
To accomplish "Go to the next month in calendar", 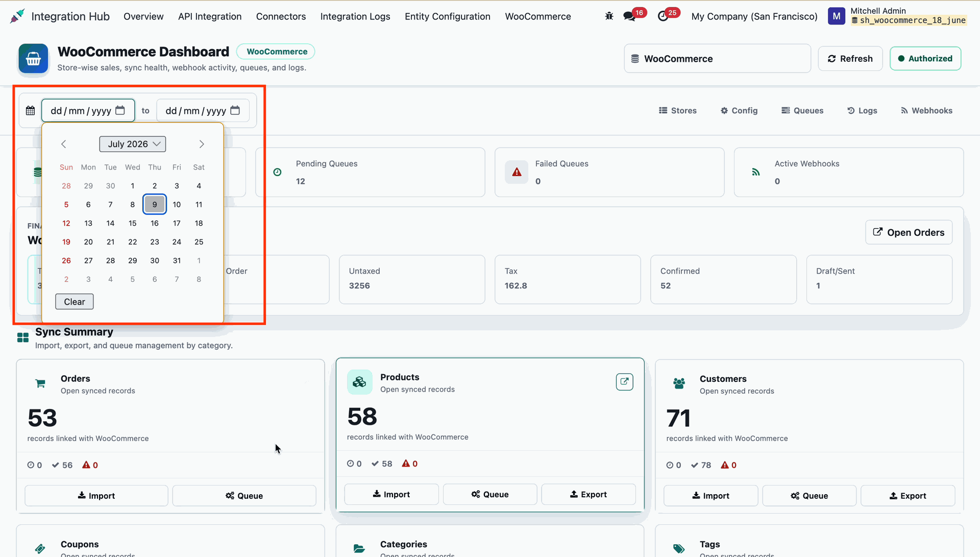I will 202,144.
